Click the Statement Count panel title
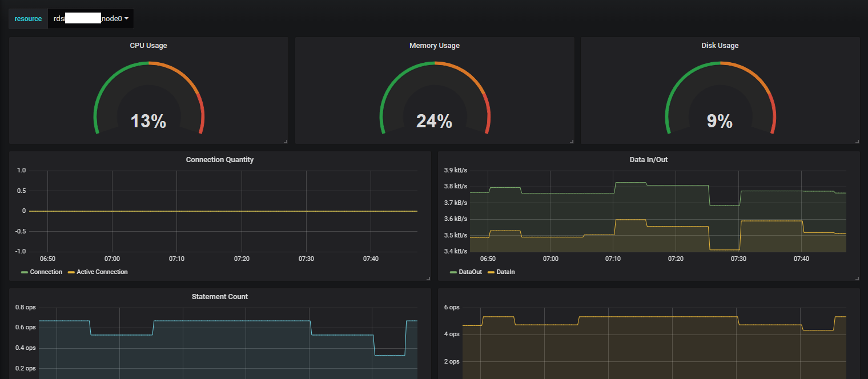This screenshot has width=868, height=379. 220,297
